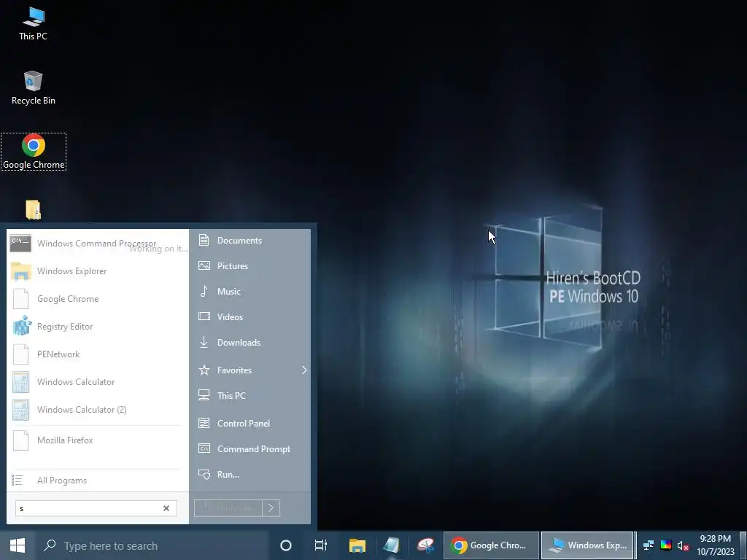The width and height of the screenshot is (747, 560).
Task: Switch to Windows Explorer taskbar window
Action: point(588,545)
